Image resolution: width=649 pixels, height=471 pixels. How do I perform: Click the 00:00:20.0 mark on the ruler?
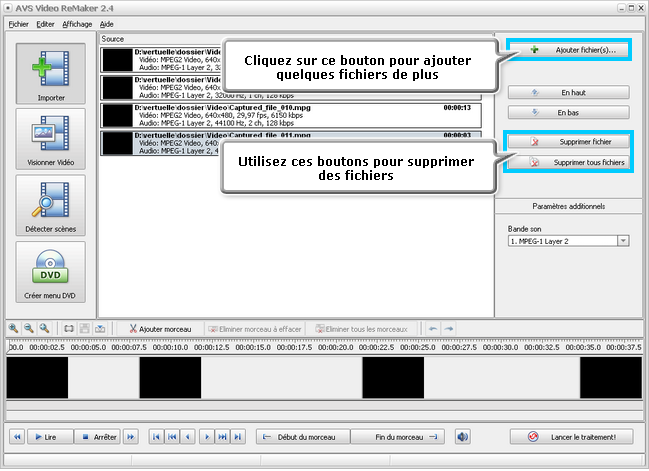[x=335, y=347]
